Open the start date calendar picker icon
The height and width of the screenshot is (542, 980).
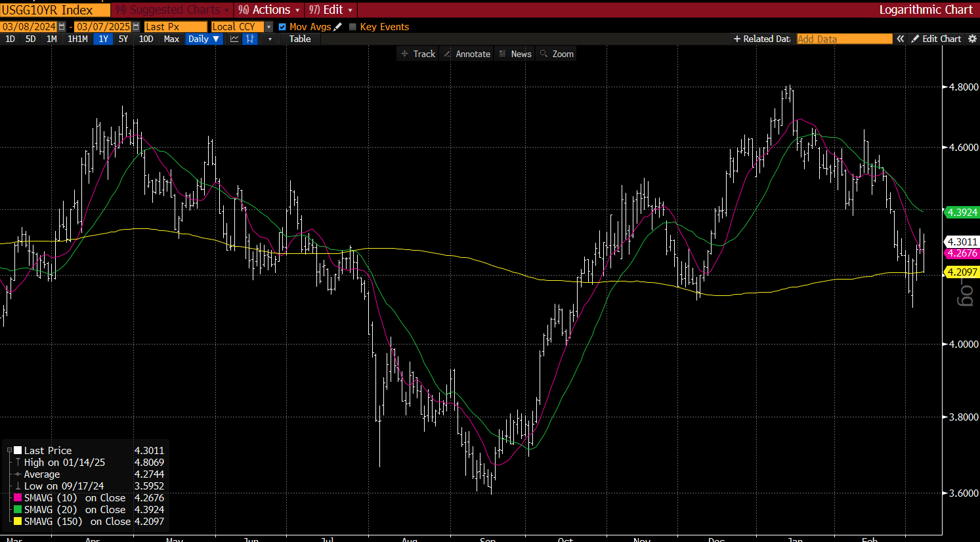62,27
